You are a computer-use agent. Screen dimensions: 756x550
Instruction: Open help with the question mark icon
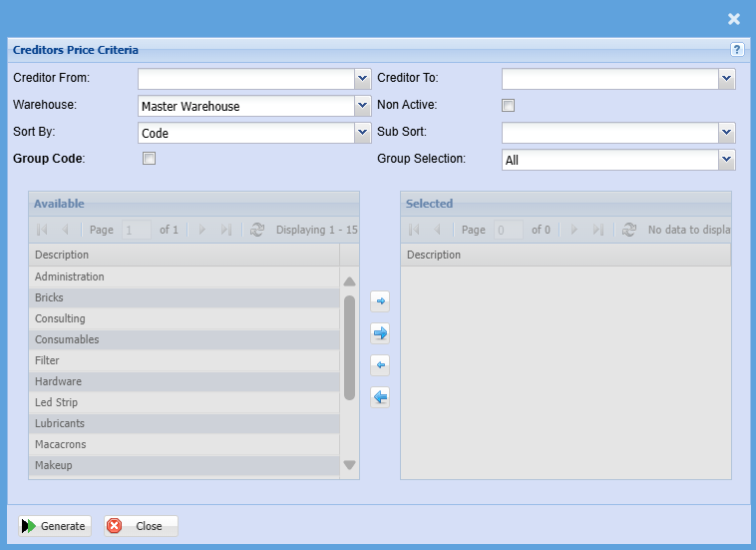click(737, 49)
